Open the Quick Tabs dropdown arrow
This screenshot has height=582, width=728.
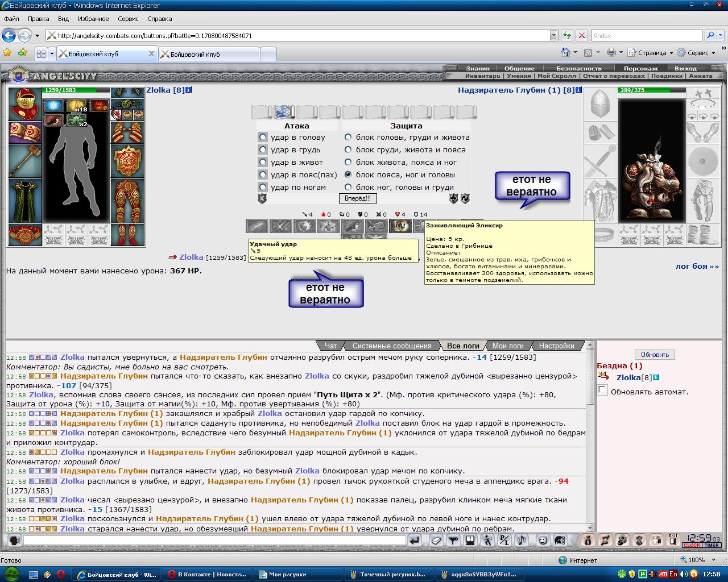coord(52,53)
